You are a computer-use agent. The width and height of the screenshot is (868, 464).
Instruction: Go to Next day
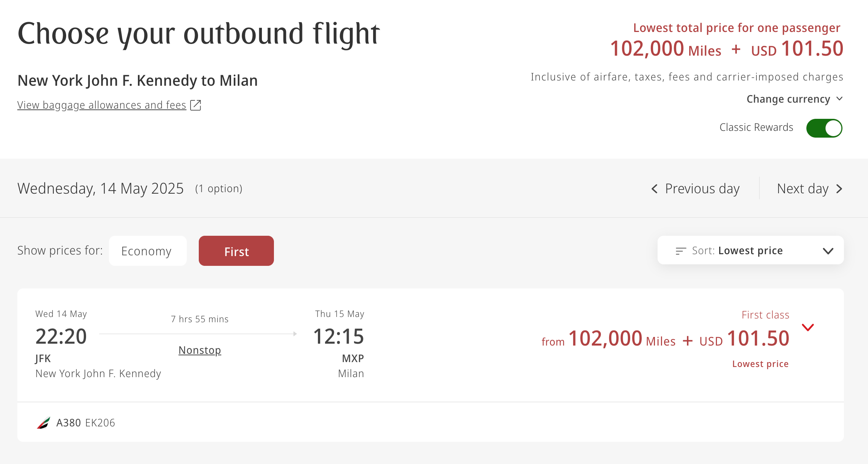[803, 189]
